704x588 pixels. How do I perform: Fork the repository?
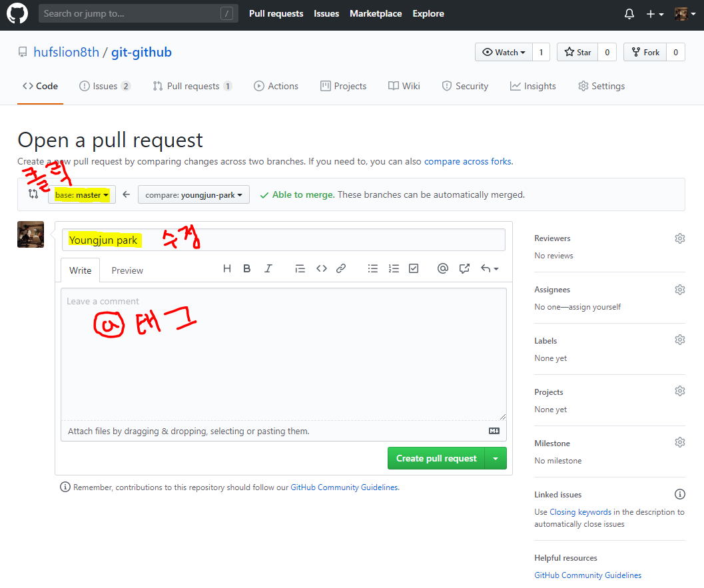pos(645,52)
